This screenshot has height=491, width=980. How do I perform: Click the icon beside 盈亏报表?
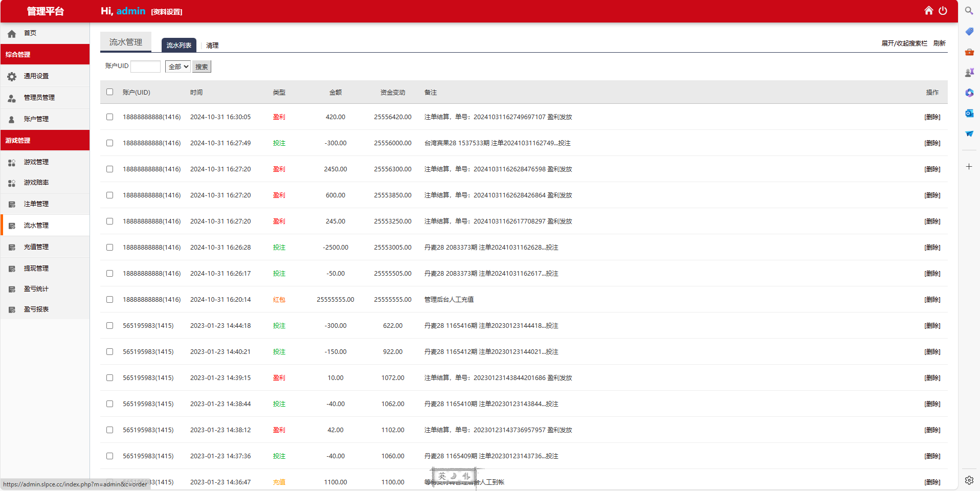12,309
